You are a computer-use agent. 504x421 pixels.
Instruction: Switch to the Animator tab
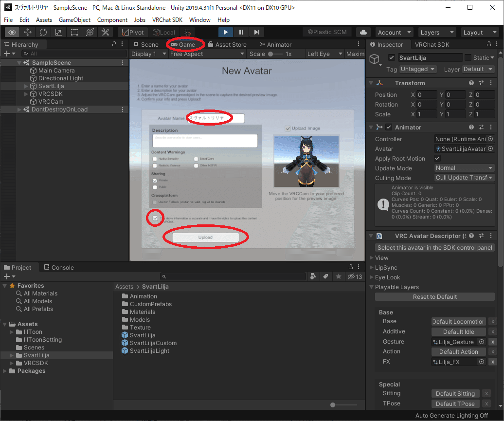pyautogui.click(x=275, y=44)
